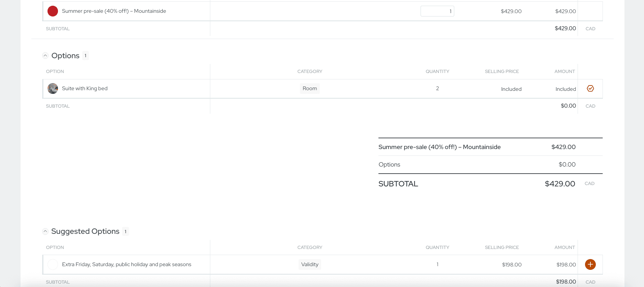Select 'Summer pre-sale (40% off!) – Mountainside' row title

pyautogui.click(x=114, y=11)
